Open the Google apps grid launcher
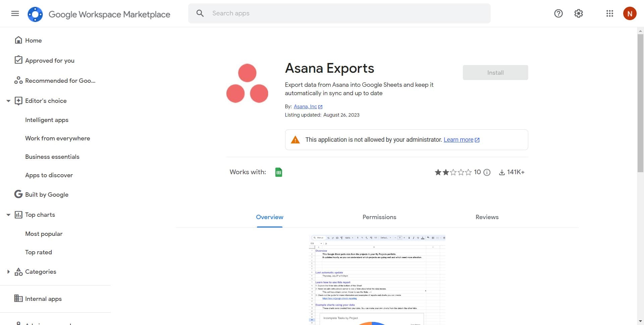 (x=609, y=13)
